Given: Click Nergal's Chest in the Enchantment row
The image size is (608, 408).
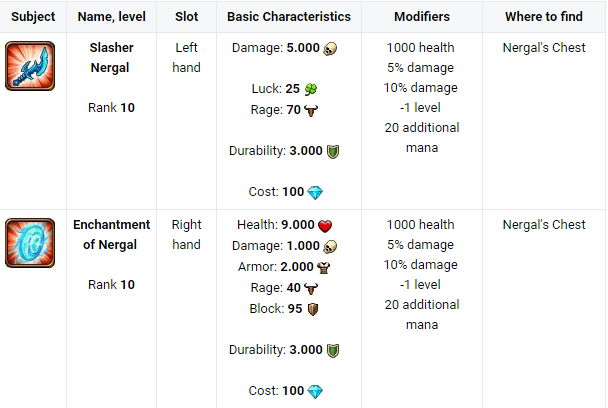Looking at the screenshot, I should coord(544,225).
